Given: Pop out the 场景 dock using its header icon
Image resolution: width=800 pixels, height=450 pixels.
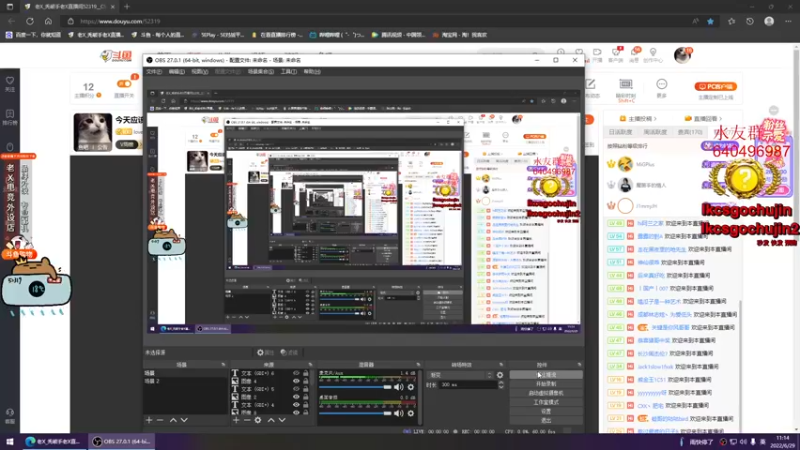Looking at the screenshot, I should coord(223,365).
